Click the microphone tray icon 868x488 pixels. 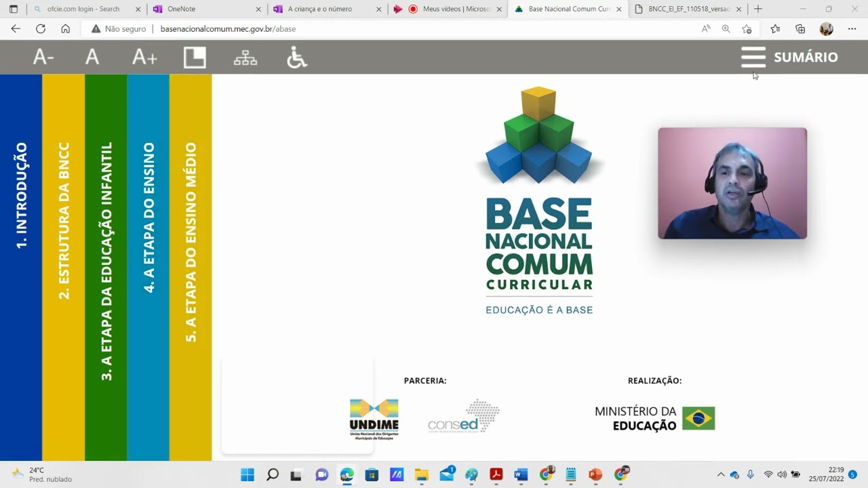coord(750,474)
